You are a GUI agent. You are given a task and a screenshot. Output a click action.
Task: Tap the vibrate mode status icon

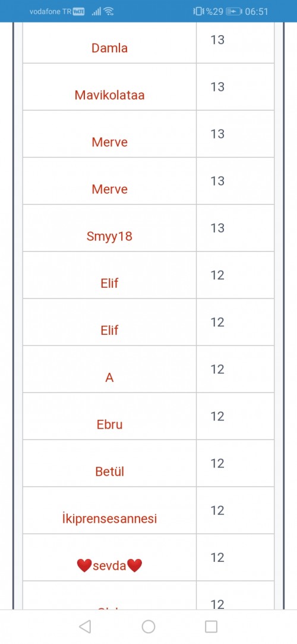click(198, 11)
